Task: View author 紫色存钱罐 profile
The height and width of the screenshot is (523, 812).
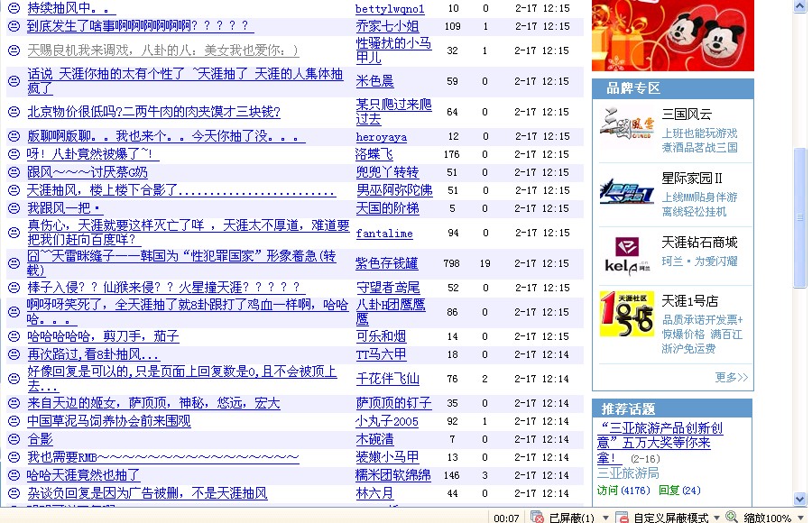Action: tap(387, 263)
